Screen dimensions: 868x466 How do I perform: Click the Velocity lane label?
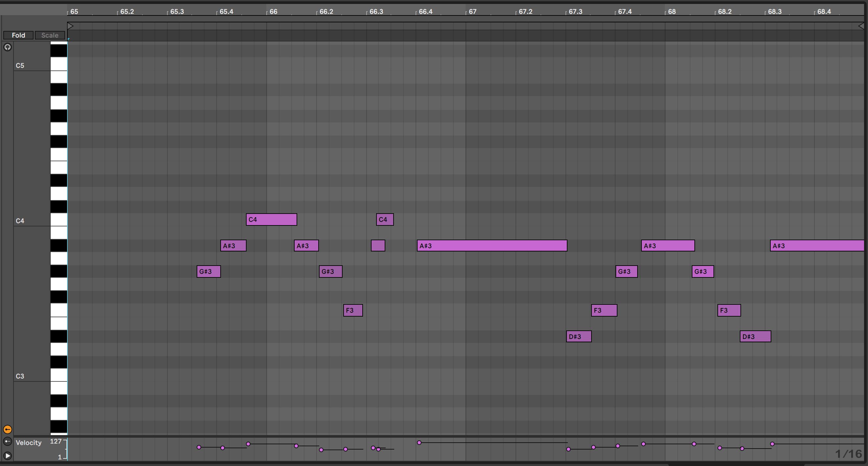pos(29,442)
